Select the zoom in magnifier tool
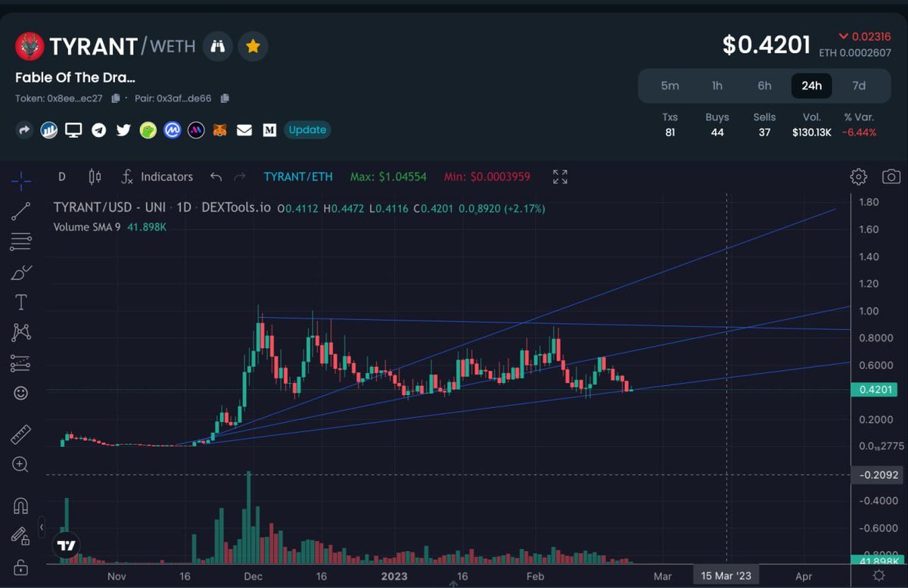 [x=21, y=465]
